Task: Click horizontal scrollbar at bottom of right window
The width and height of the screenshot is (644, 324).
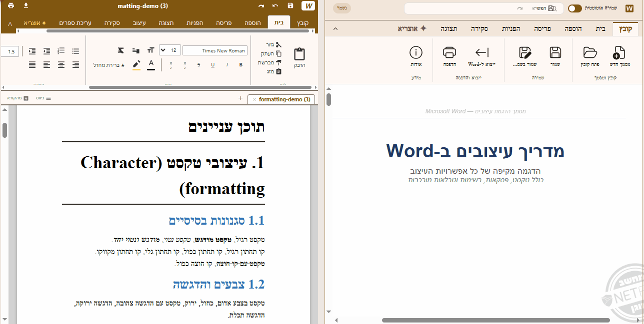Action: 496,320
